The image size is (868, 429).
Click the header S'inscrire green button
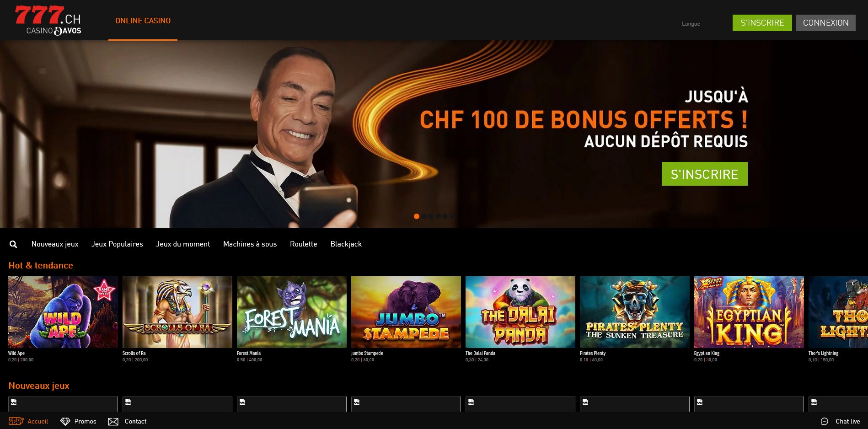click(762, 23)
